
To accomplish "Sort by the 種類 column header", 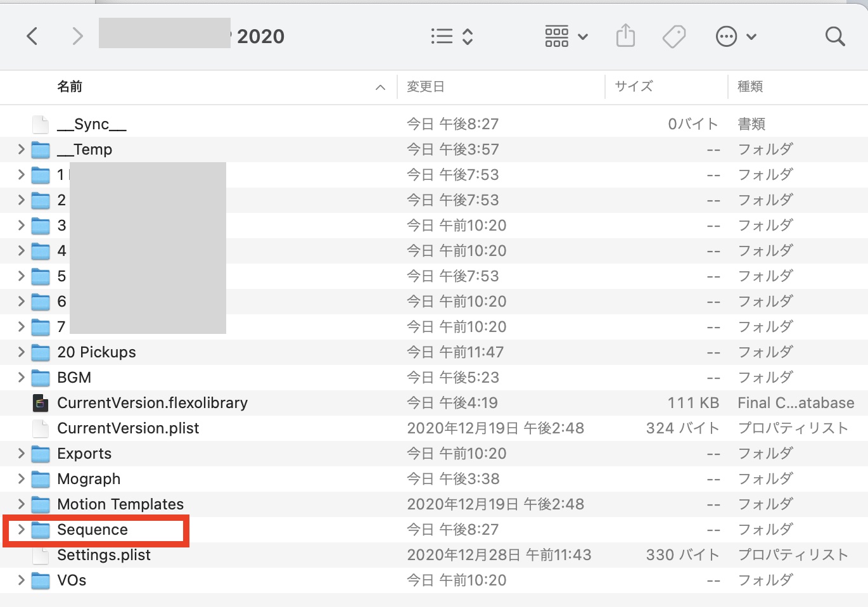I will (x=750, y=87).
